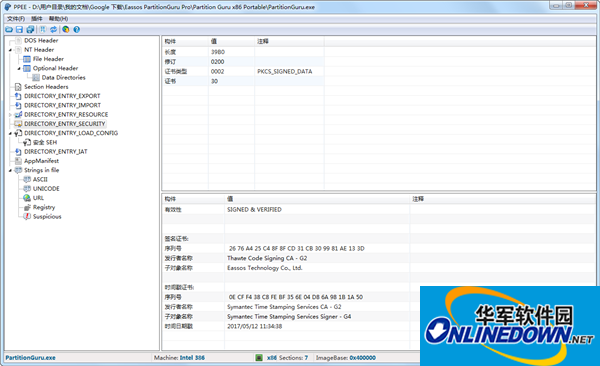600x366 pixels.
Task: Click the Save toolbar icon
Action: tap(19, 29)
